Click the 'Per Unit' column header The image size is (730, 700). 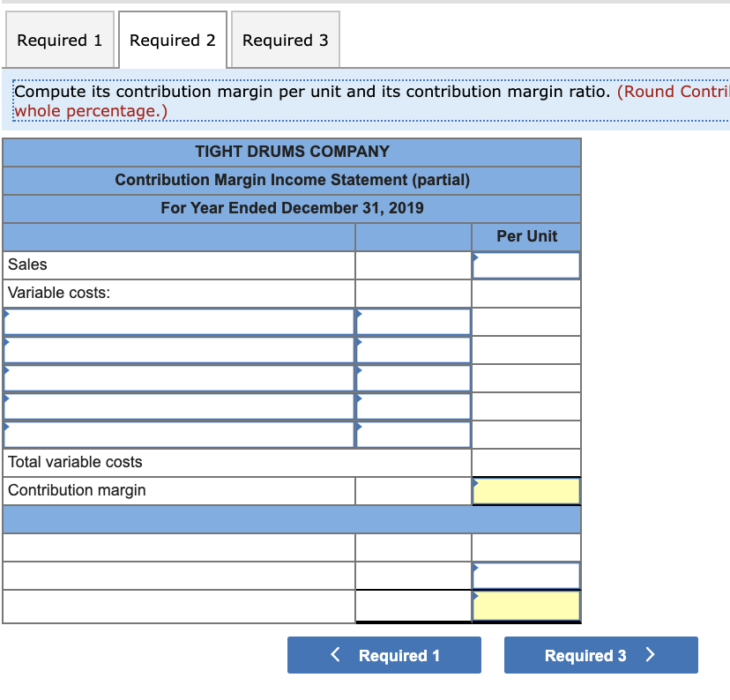[x=526, y=236]
